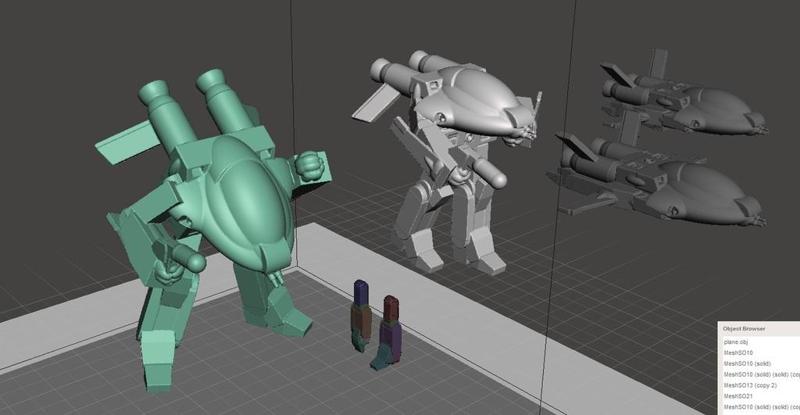The width and height of the screenshot is (800, 415).
Task: Select MeshSO13 (copy 2) in Object Browser
Action: [750, 385]
